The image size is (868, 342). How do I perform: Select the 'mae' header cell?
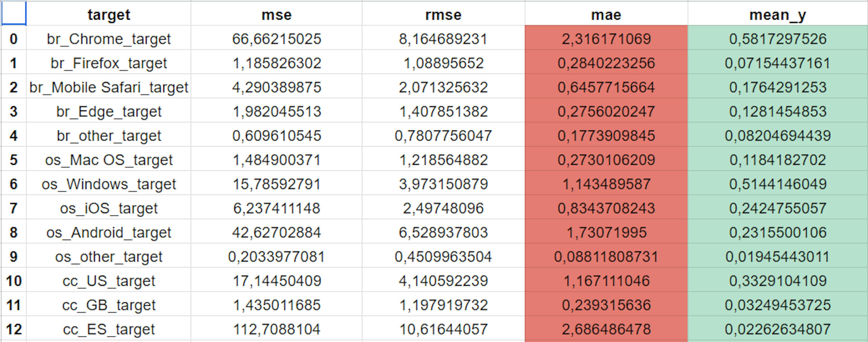tap(606, 15)
